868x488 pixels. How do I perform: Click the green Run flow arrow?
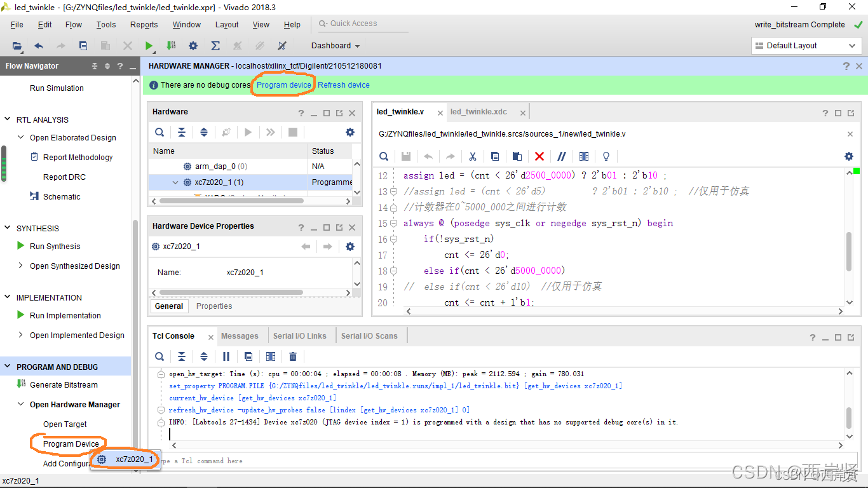149,46
